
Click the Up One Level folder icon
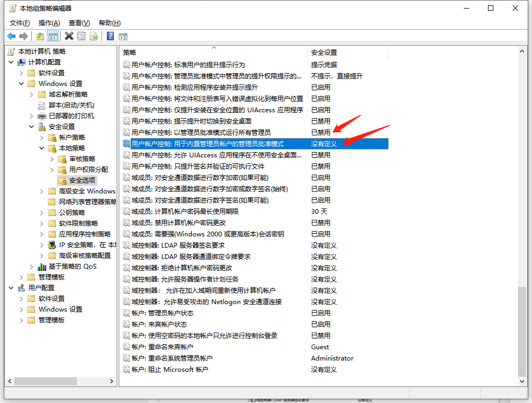[40, 36]
